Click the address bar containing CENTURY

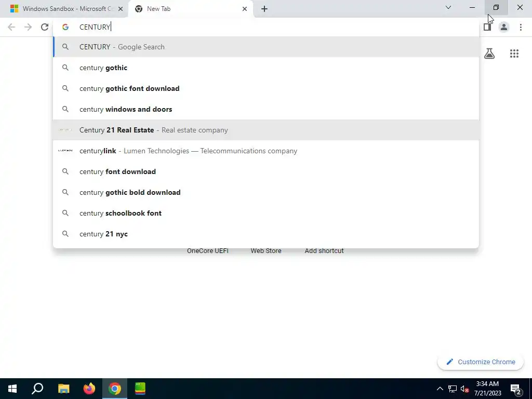click(x=266, y=27)
